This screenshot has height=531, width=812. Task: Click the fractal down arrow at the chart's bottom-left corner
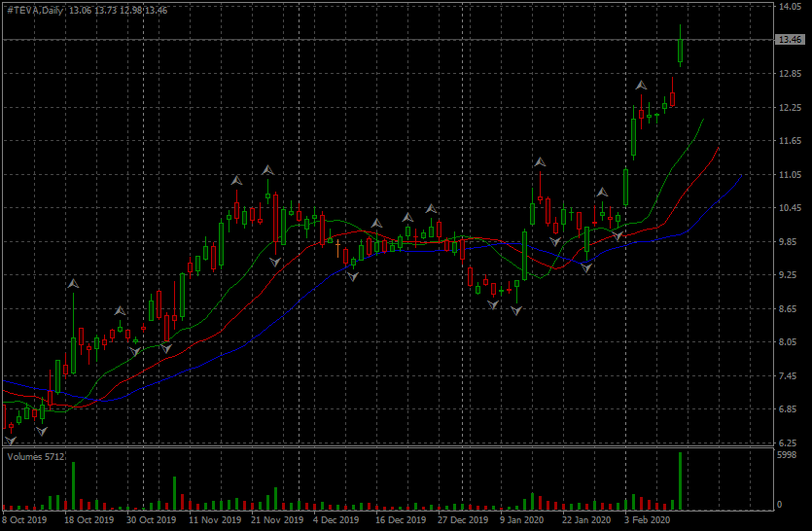[x=11, y=440]
